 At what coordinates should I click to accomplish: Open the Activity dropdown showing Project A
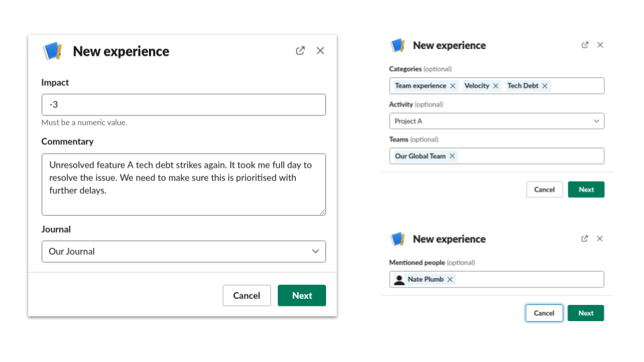coord(496,121)
